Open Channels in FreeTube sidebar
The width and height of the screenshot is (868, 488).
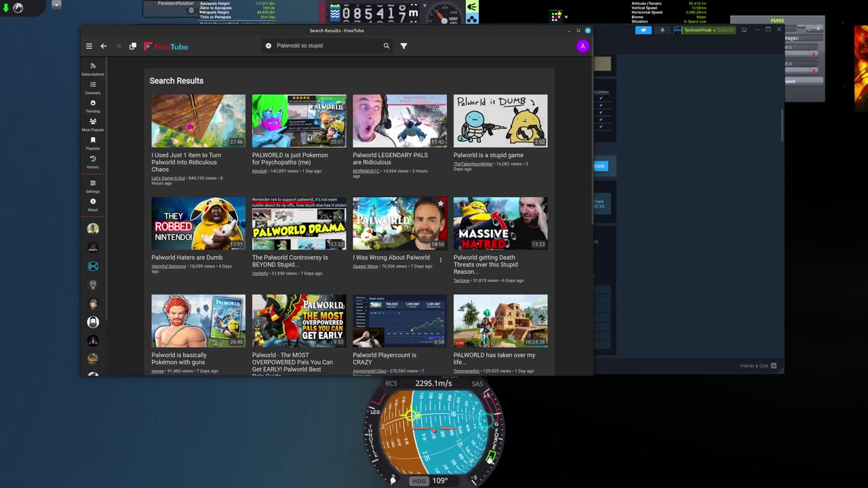tap(93, 87)
